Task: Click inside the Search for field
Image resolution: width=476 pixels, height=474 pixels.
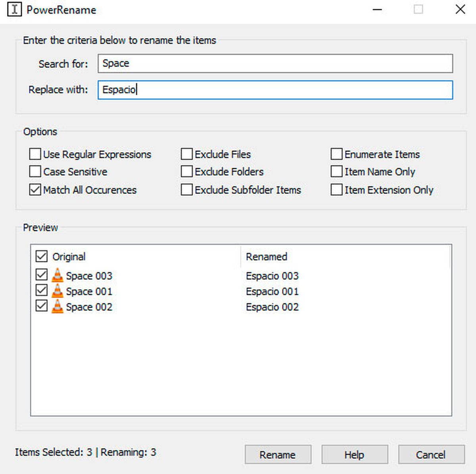Action: tap(274, 63)
